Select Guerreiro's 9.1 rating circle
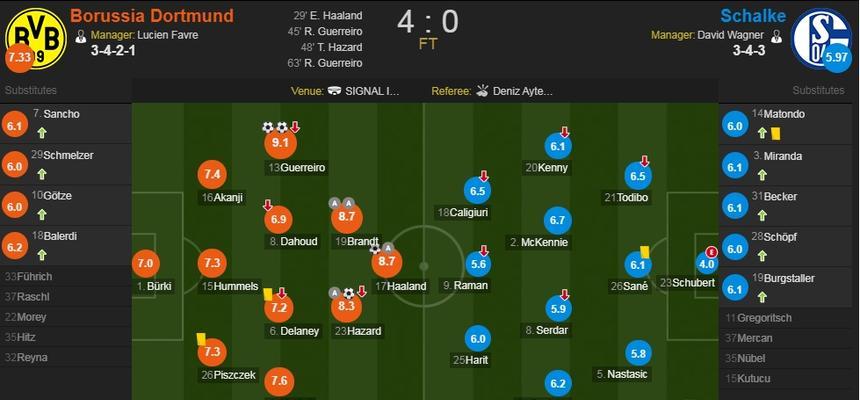Image resolution: width=860 pixels, height=400 pixels. 280,143
